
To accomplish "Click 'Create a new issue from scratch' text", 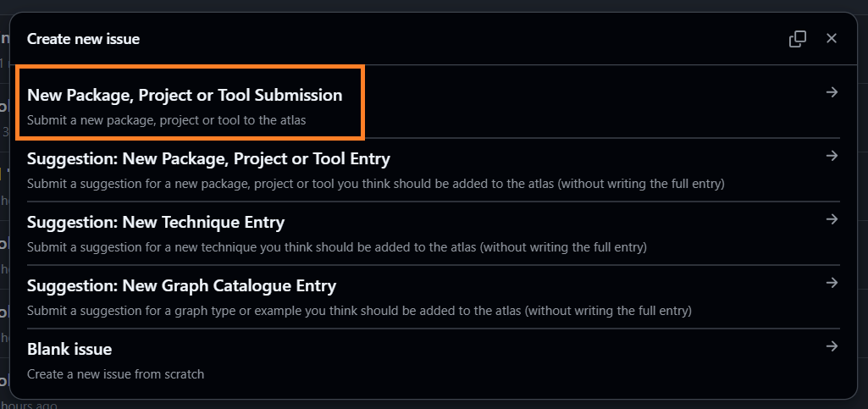I will coord(115,373).
